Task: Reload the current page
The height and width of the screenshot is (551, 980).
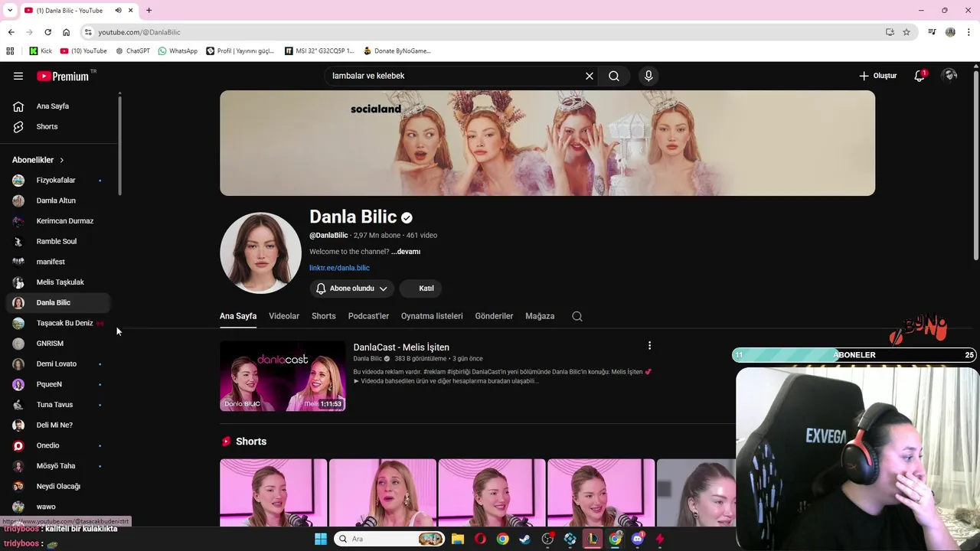Action: click(x=47, y=32)
